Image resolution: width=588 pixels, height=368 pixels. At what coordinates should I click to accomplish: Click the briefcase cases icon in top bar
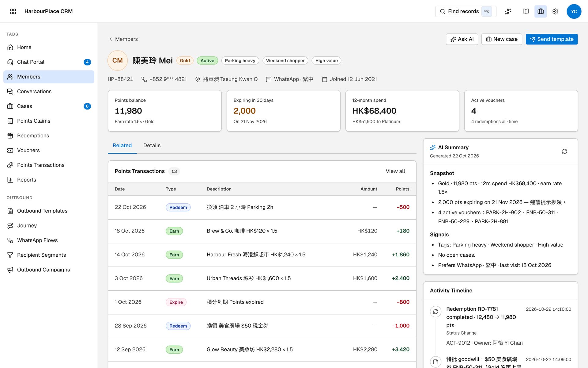click(x=541, y=11)
